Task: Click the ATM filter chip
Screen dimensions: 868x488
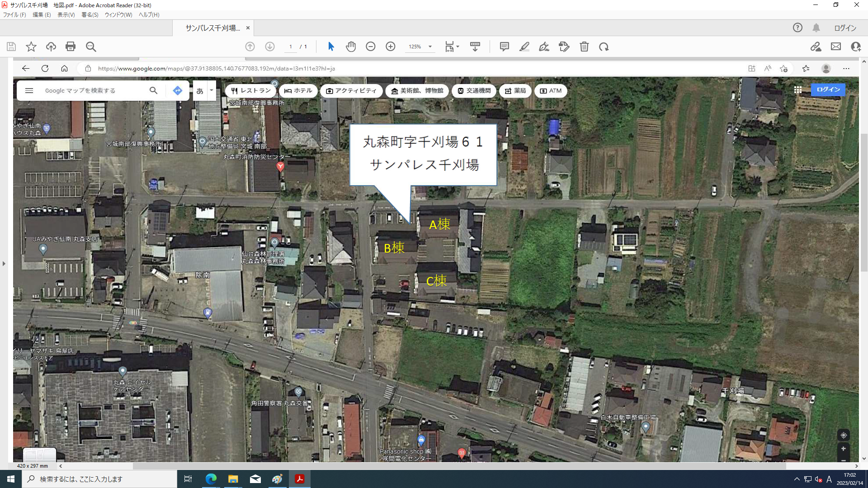Action: pos(550,91)
